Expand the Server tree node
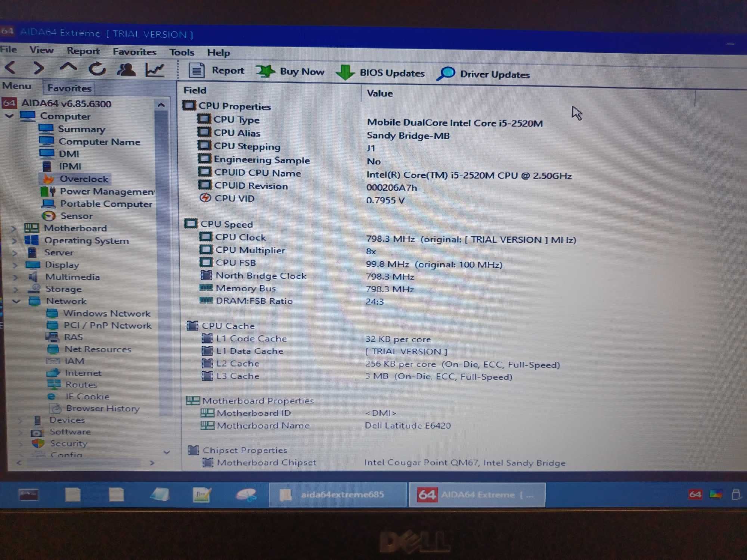Viewport: 747px width, 560px height. coord(15,253)
